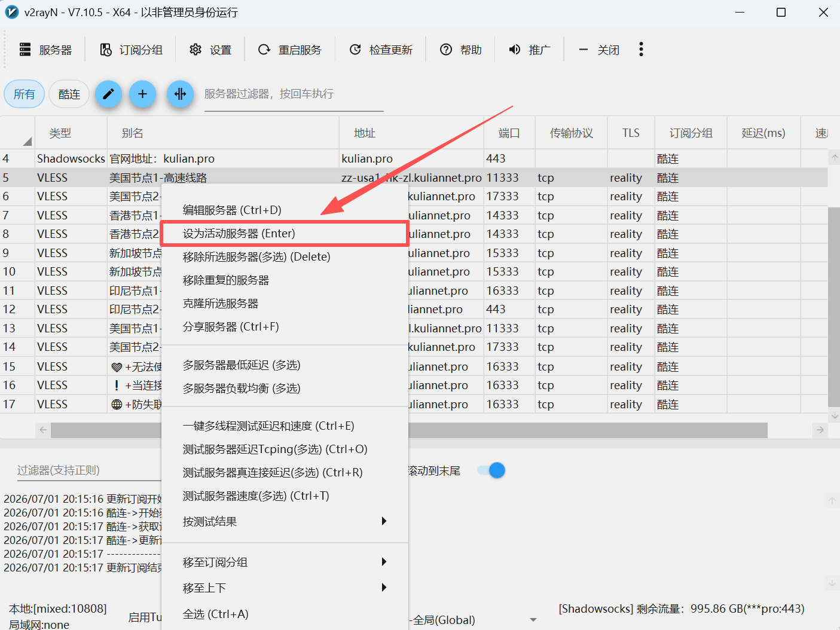Open the 设置 gear menu

pos(210,50)
